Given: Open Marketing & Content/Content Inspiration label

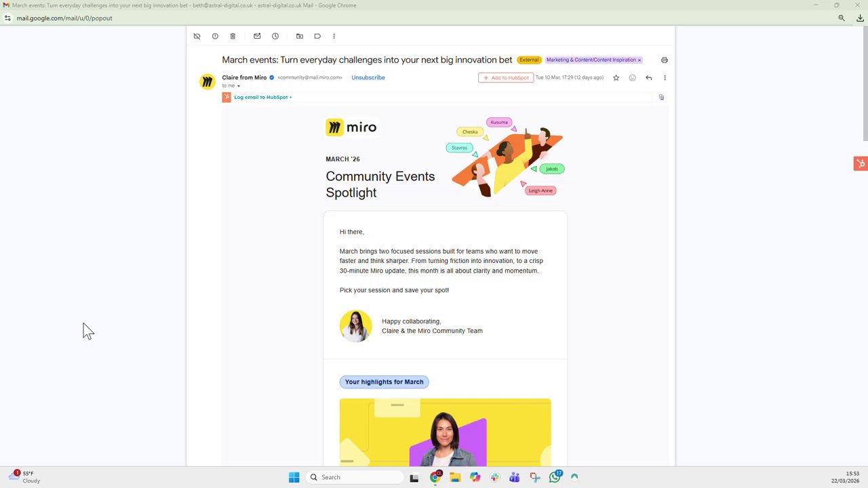Looking at the screenshot, I should point(591,60).
